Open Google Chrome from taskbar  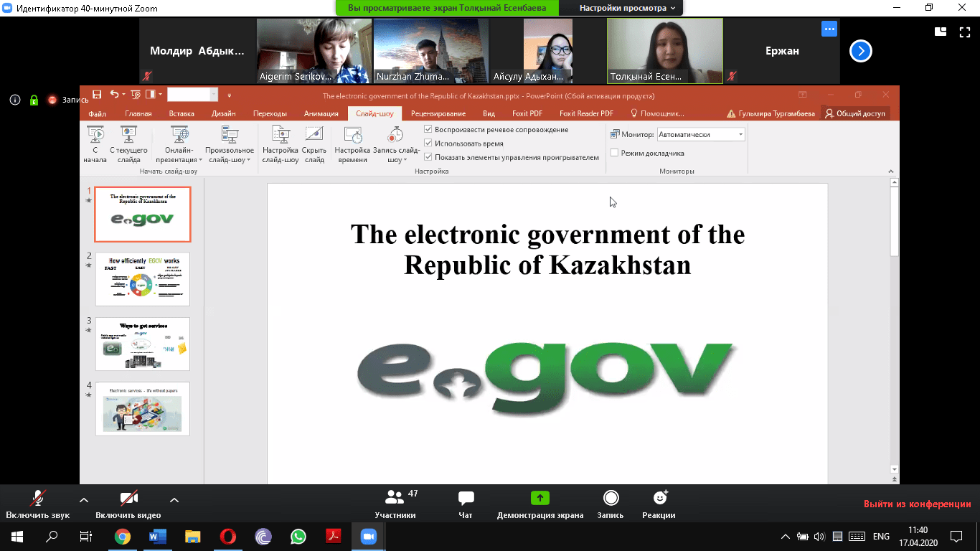click(x=123, y=536)
